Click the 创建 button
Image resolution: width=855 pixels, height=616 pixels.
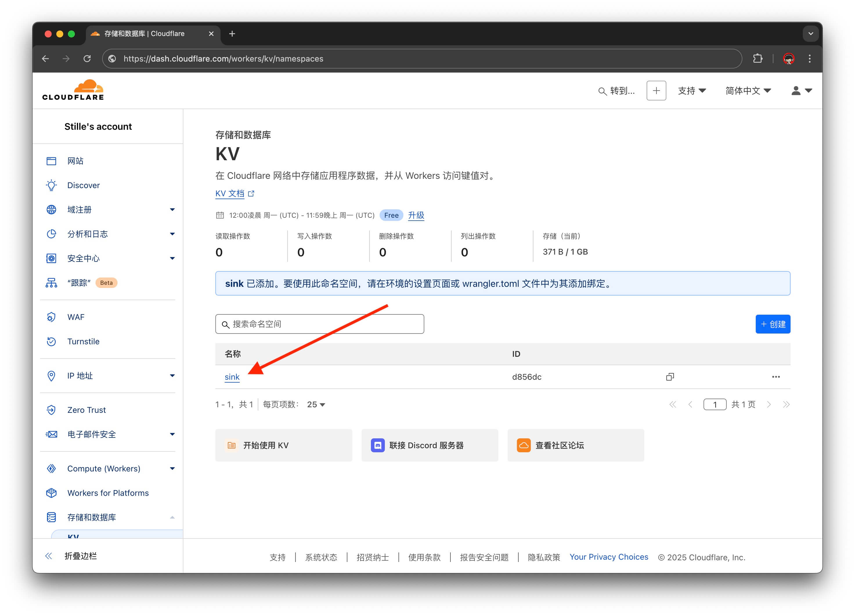pos(773,324)
